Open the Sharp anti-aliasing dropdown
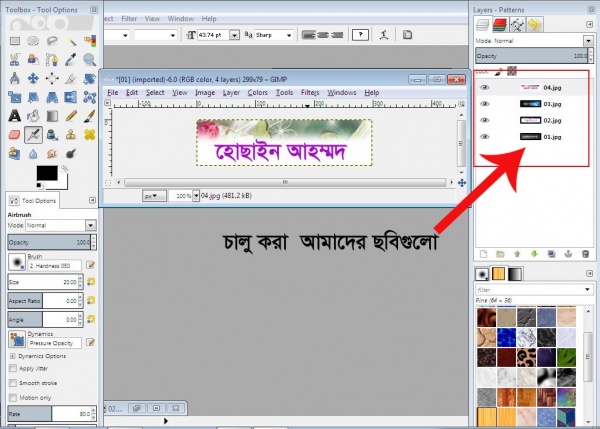Image resolution: width=600 pixels, height=429 pixels. coord(289,35)
